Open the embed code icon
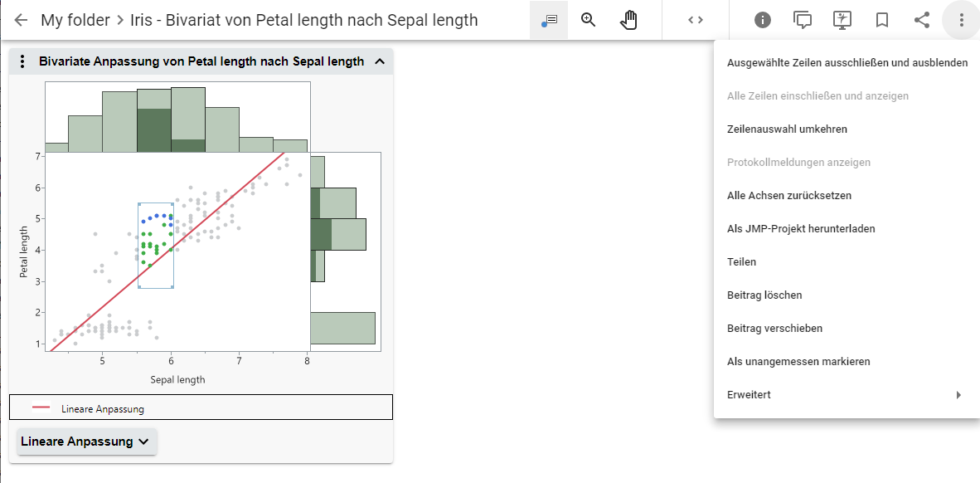The image size is (980, 483). 696,20
